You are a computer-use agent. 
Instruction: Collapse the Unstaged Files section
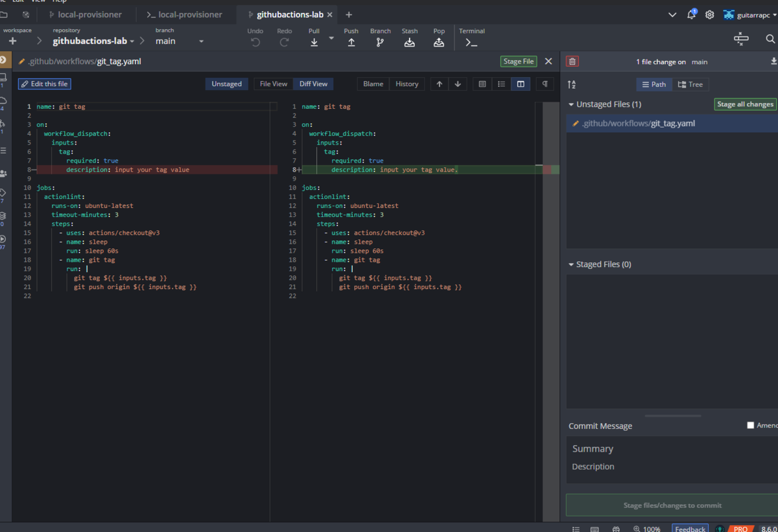coord(571,104)
